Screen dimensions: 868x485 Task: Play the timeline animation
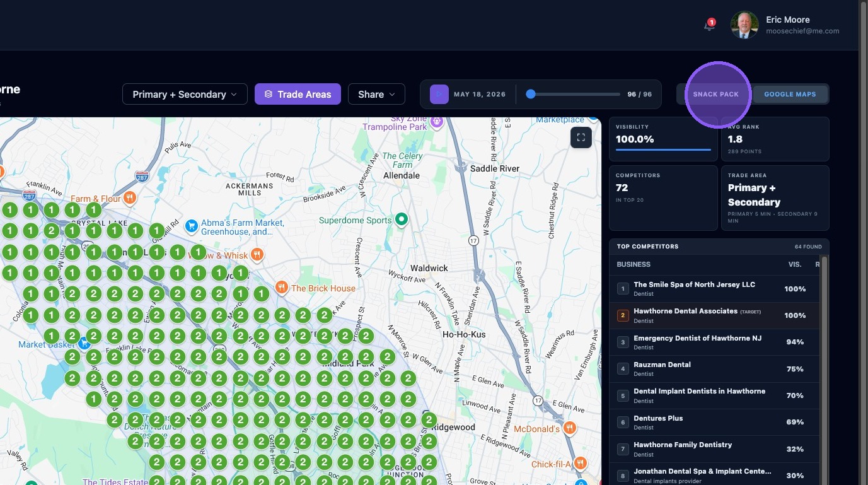tap(439, 94)
